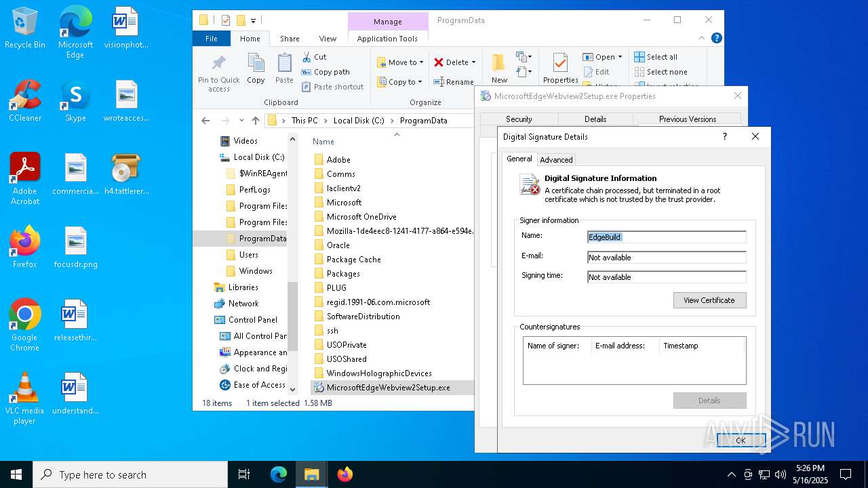Switch to the View ribbon tab

328,39
